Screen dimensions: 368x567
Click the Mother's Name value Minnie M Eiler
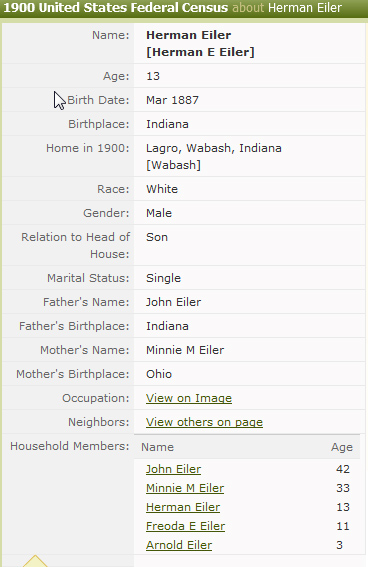(185, 350)
